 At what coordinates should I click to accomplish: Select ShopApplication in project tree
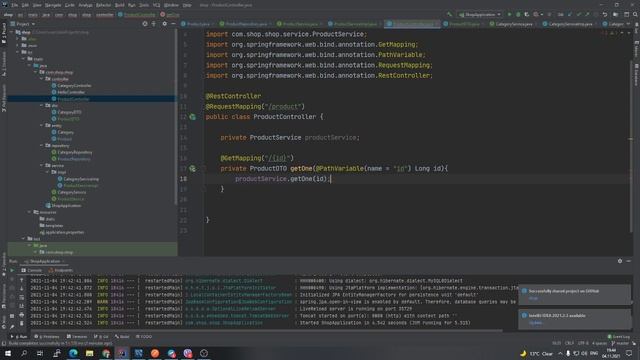(66, 206)
